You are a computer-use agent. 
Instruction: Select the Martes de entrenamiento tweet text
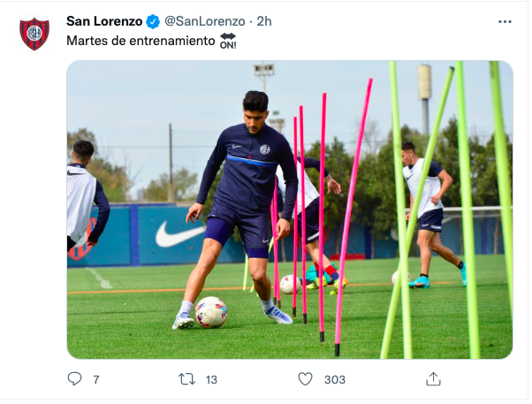(141, 41)
